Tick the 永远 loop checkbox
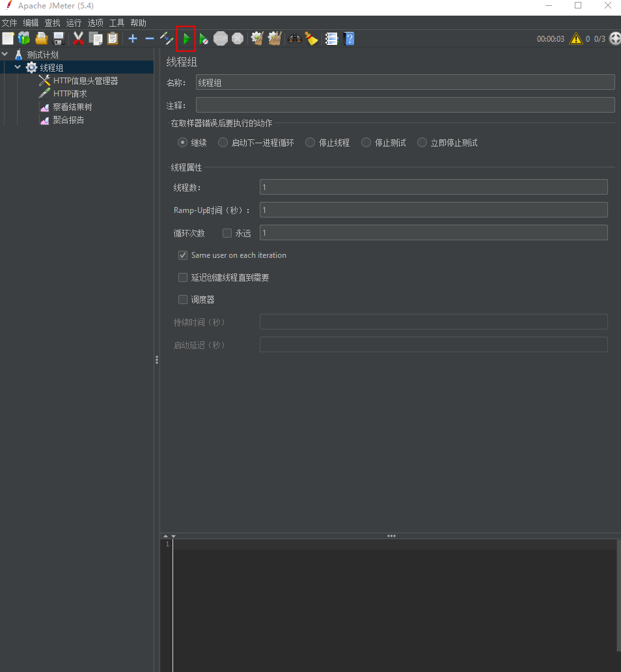Image resolution: width=621 pixels, height=672 pixels. 227,232
